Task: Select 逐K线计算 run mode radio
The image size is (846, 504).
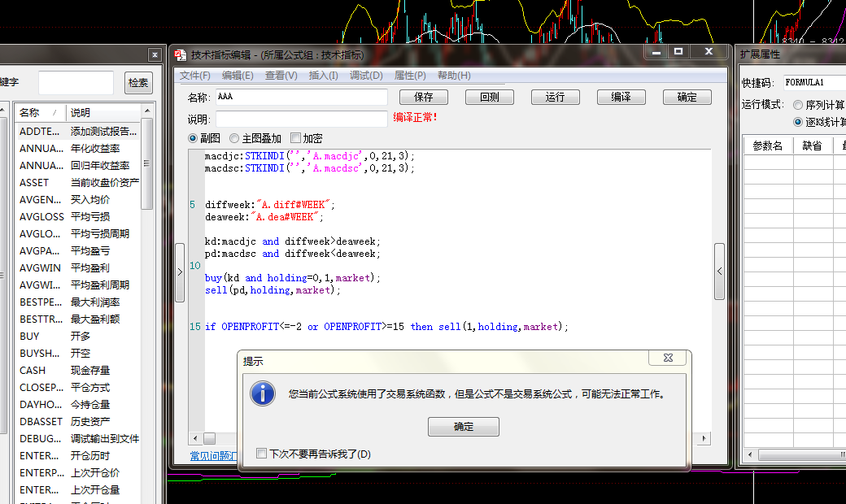Action: 798,122
